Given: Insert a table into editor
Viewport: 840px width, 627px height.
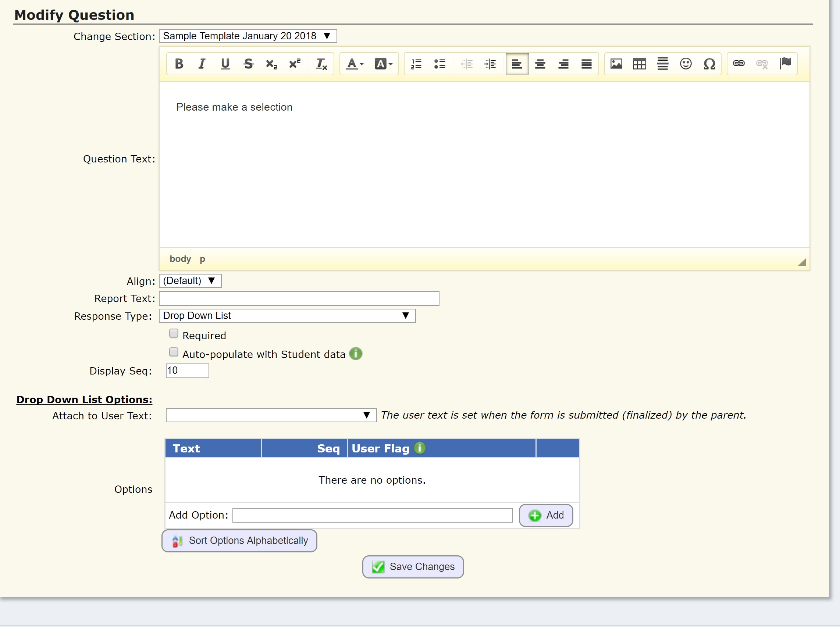Looking at the screenshot, I should click(639, 64).
